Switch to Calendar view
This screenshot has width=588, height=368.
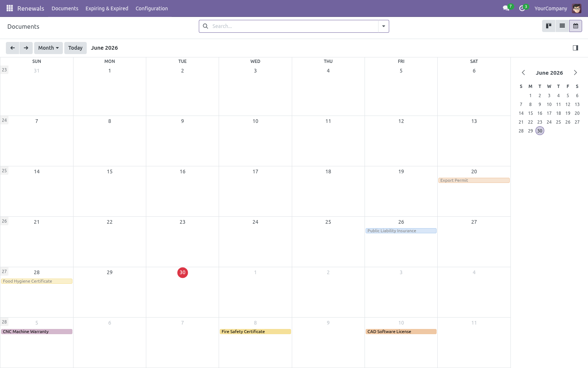[576, 26]
